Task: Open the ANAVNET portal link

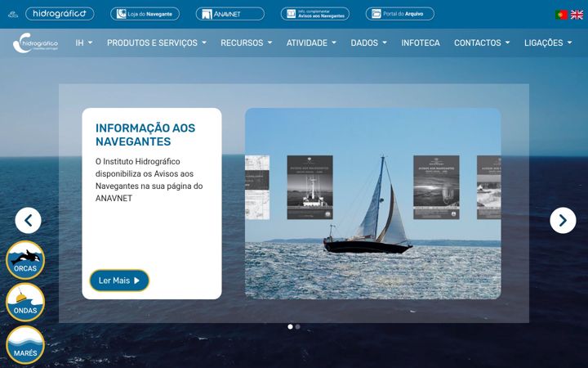Action: point(229,14)
